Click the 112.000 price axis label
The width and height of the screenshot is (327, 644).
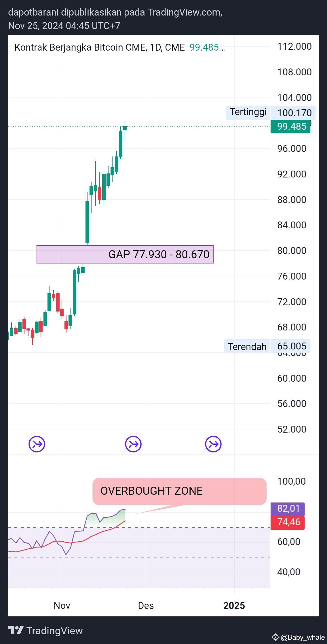point(294,47)
